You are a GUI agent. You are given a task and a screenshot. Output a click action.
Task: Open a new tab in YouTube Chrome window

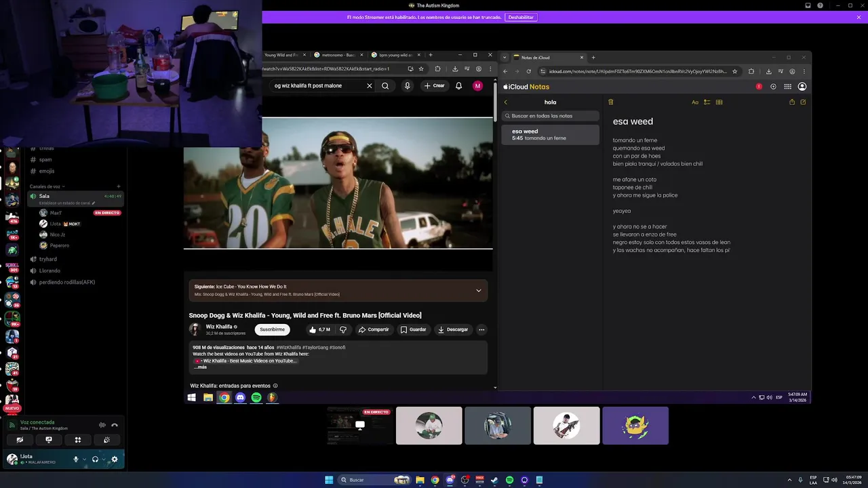pos(430,55)
